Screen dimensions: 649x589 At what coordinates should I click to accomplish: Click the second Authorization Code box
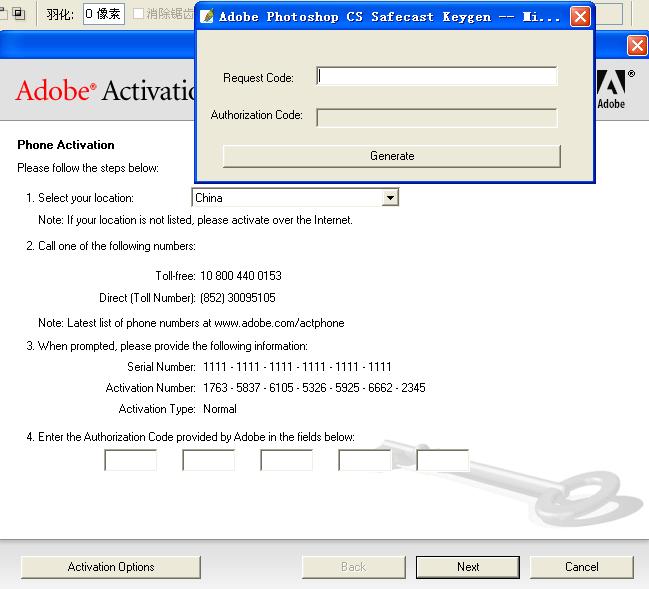pos(209,460)
